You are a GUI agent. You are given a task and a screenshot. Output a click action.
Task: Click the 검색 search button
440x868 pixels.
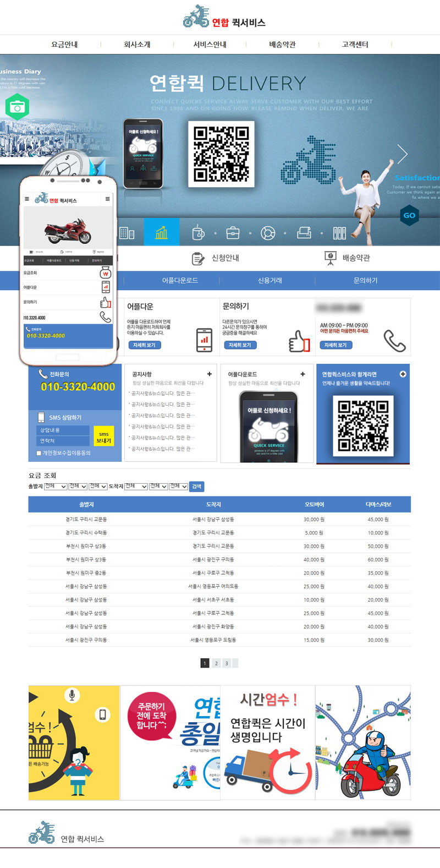[196, 487]
